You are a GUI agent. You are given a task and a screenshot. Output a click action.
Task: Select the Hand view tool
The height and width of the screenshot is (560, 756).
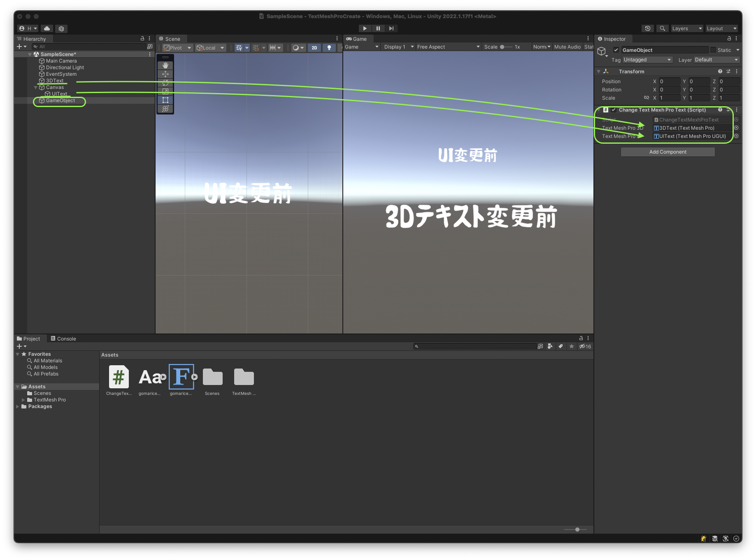click(165, 65)
